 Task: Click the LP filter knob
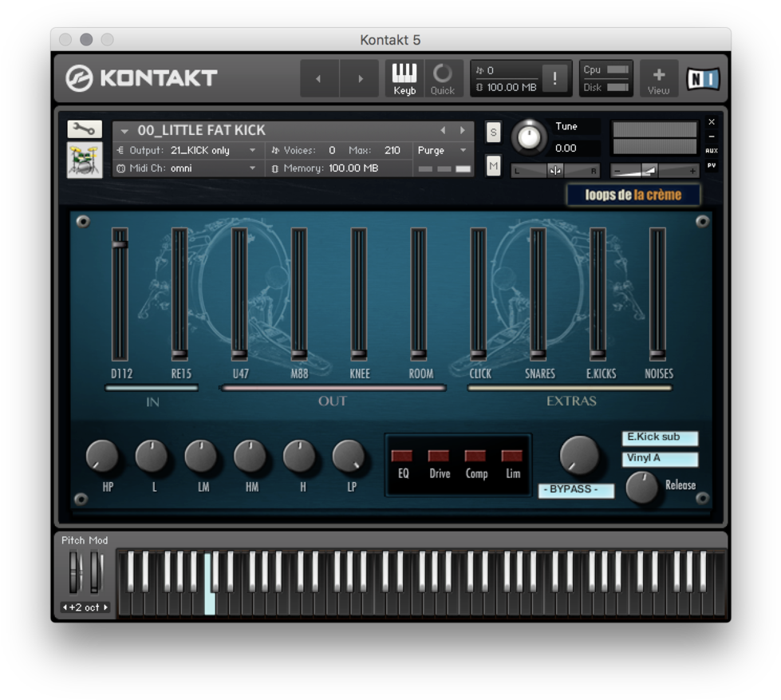pos(349,456)
